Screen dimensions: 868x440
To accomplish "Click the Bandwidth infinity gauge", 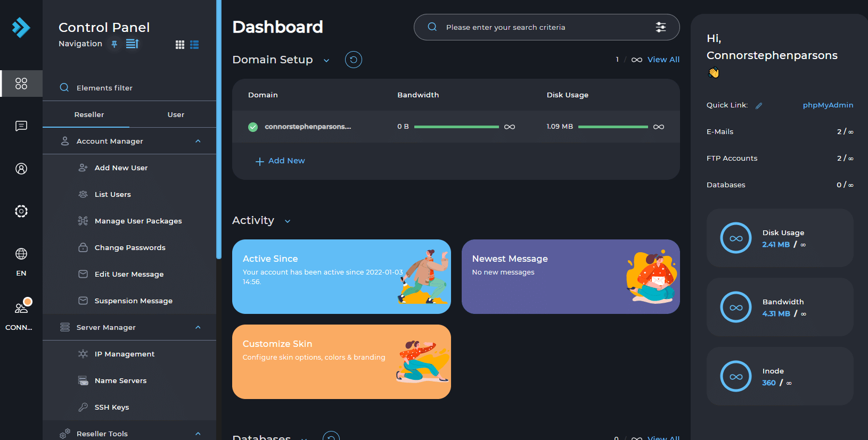I will click(x=736, y=307).
